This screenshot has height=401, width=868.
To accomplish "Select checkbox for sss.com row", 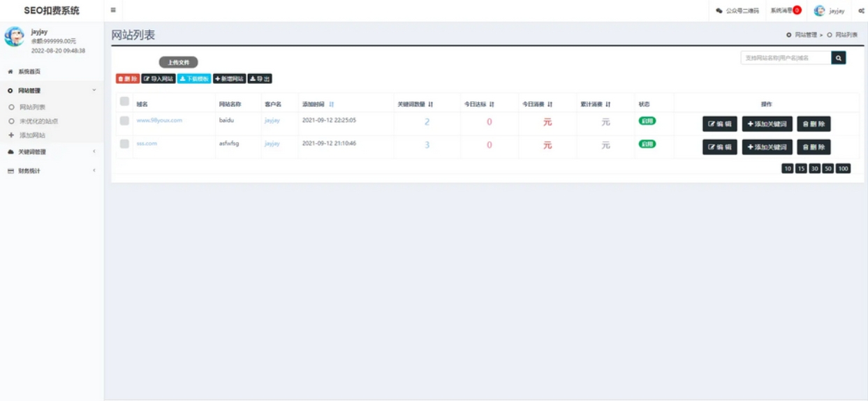I will coord(124,144).
